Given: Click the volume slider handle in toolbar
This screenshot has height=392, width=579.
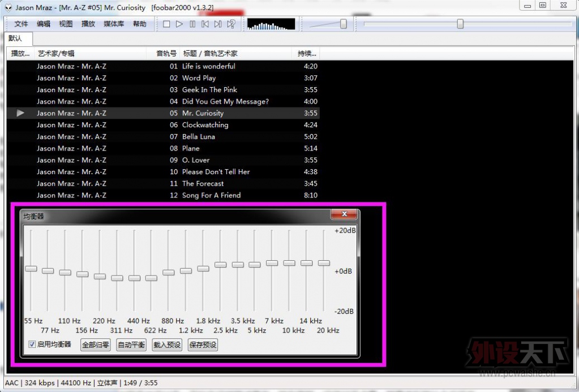Looking at the screenshot, I should pyautogui.click(x=343, y=24).
